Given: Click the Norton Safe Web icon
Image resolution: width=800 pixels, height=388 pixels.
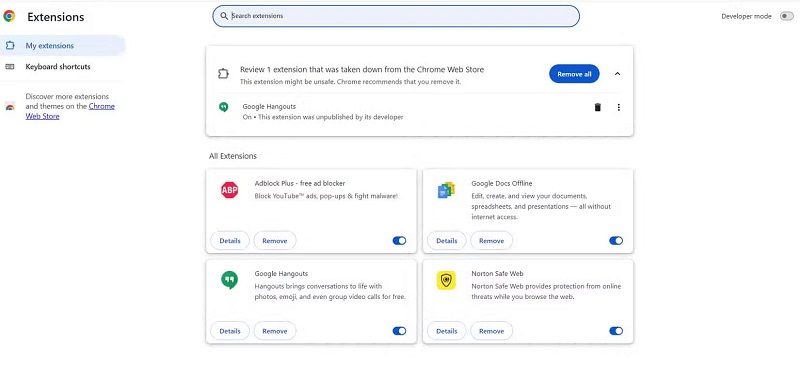Looking at the screenshot, I should [x=446, y=280].
